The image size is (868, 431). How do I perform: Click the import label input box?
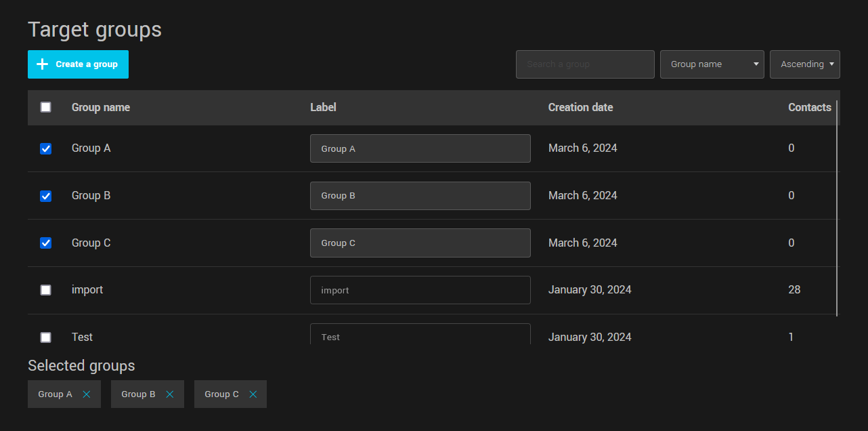point(420,290)
